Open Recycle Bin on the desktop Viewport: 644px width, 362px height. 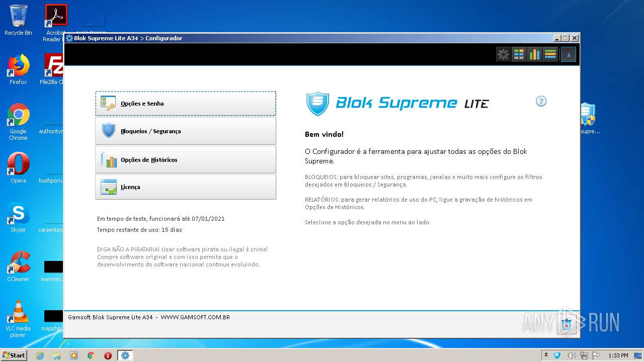[x=18, y=21]
